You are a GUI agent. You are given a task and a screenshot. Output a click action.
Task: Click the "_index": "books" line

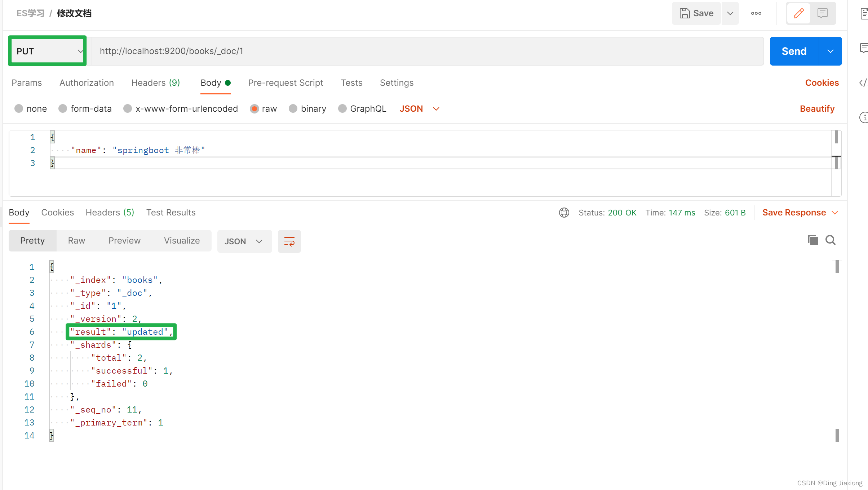tap(116, 280)
